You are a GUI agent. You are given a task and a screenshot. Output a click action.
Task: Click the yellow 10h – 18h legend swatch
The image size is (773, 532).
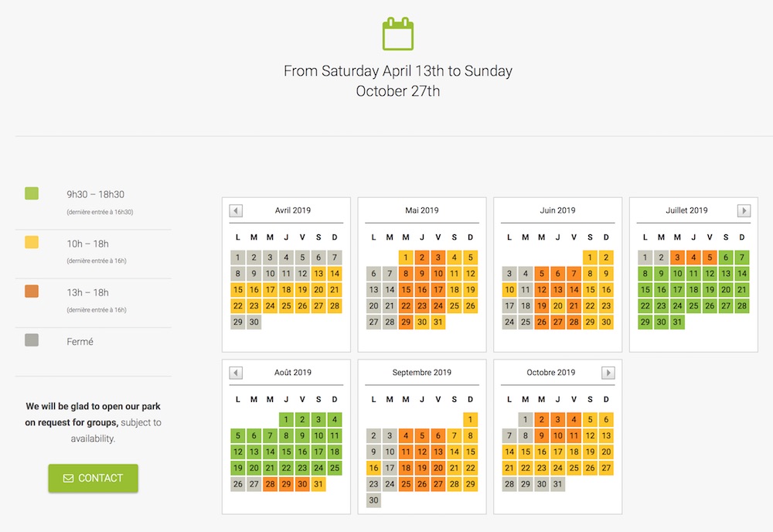[x=32, y=242]
